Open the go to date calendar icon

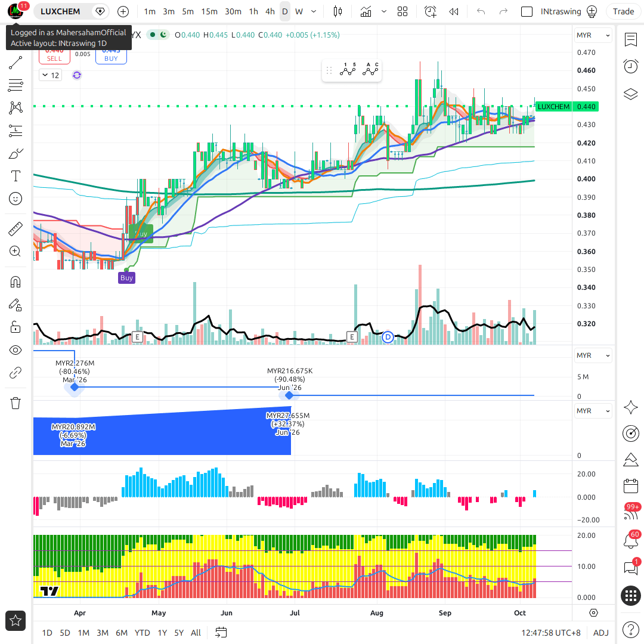coord(221,633)
